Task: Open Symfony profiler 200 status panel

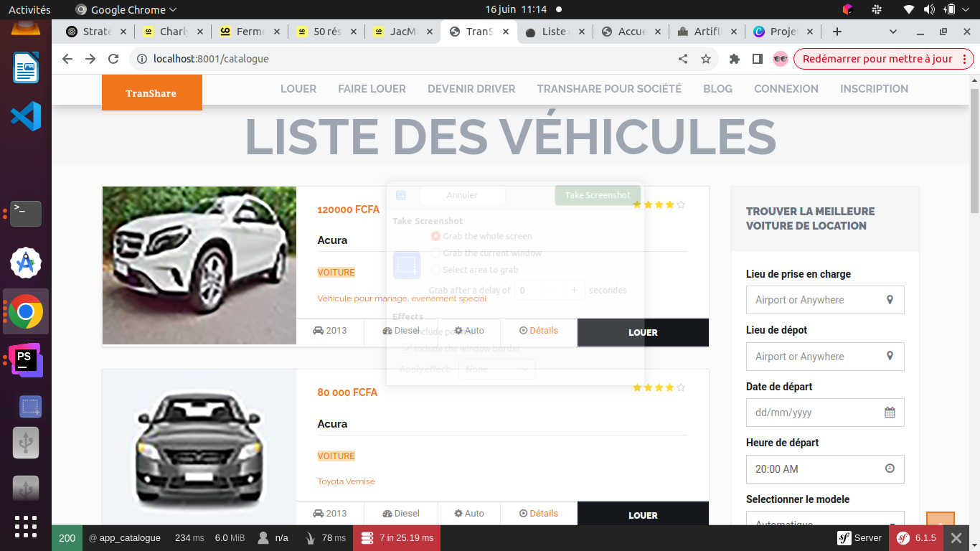Action: click(67, 538)
